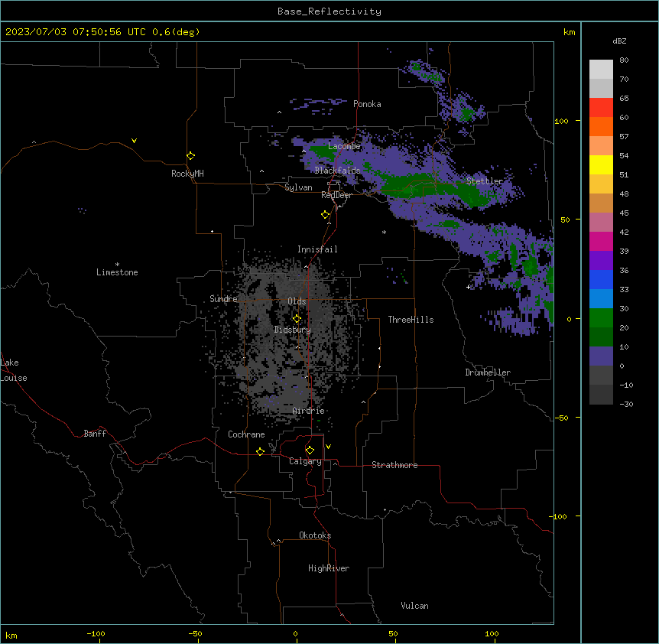
Task: Select the yellow diamond marker below RedDeer
Action: (325, 215)
